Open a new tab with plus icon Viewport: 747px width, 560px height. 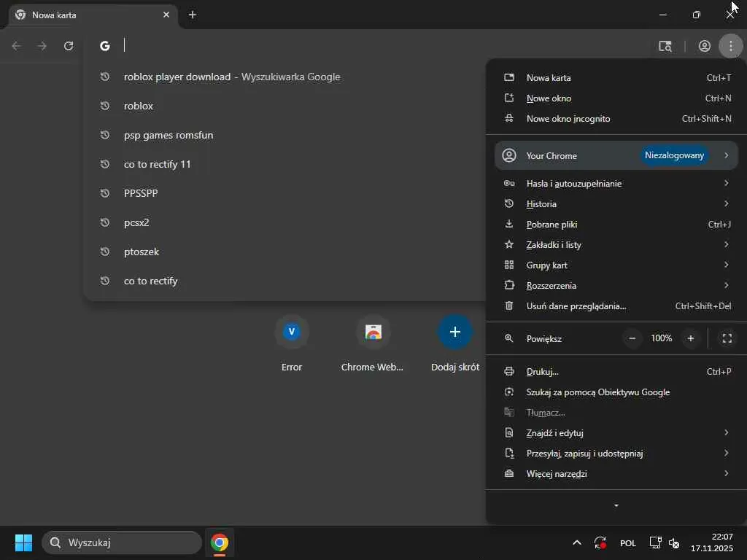[193, 15]
